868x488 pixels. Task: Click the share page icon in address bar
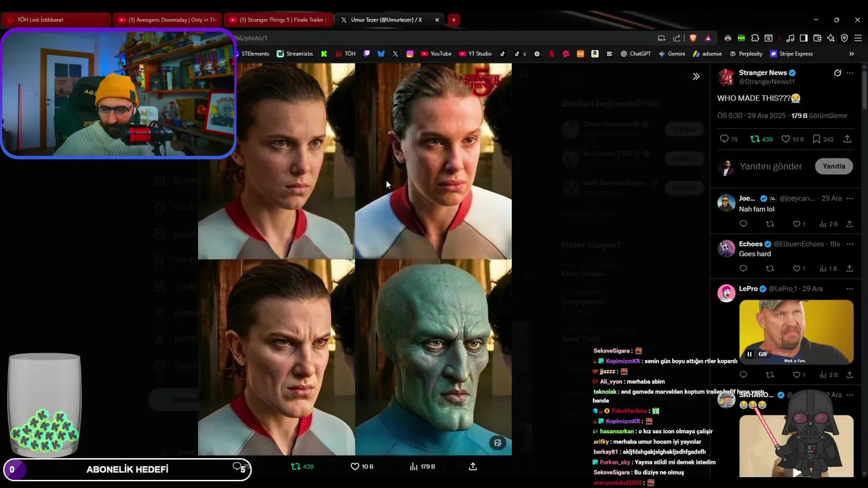click(677, 38)
